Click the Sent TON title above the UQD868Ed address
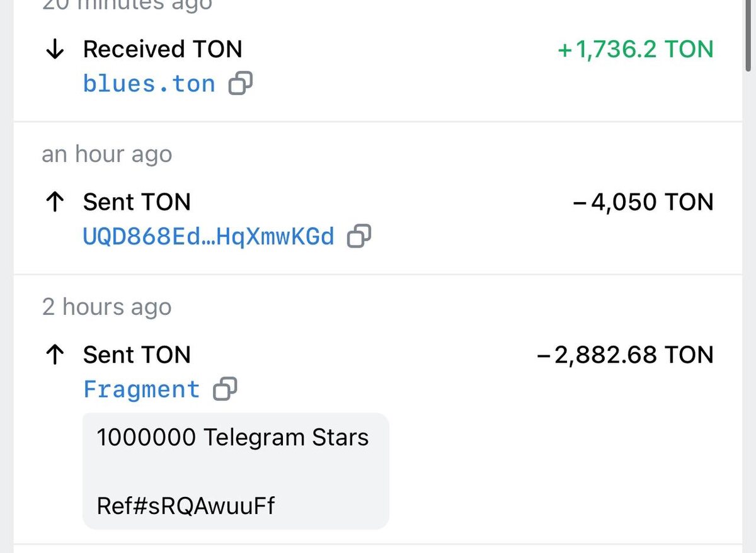Screen dimensions: 756x553 [137, 202]
